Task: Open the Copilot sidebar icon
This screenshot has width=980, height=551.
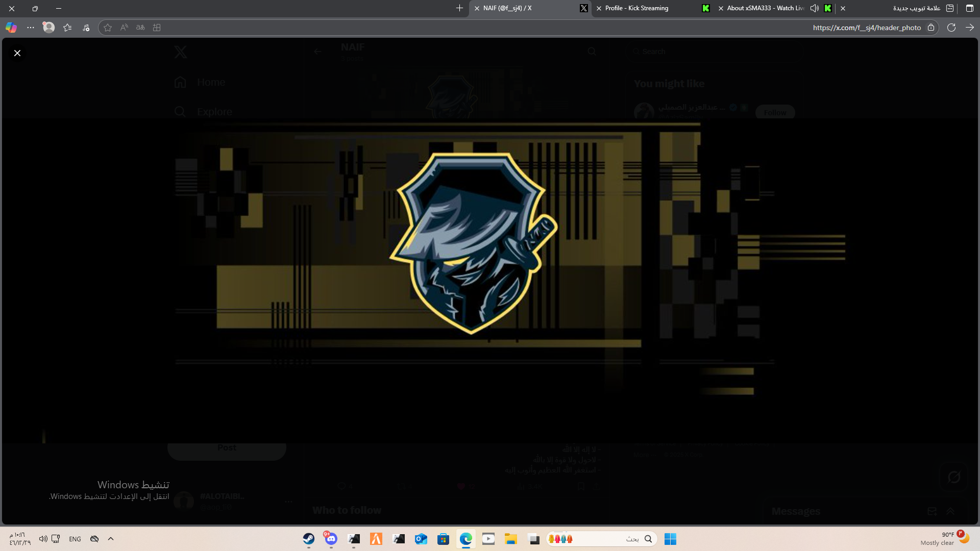Action: (11, 28)
